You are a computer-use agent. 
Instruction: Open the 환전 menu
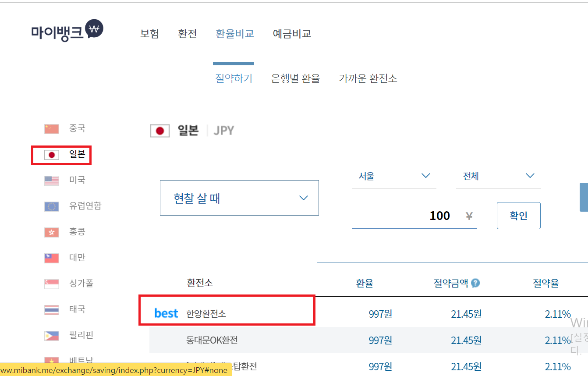[188, 34]
